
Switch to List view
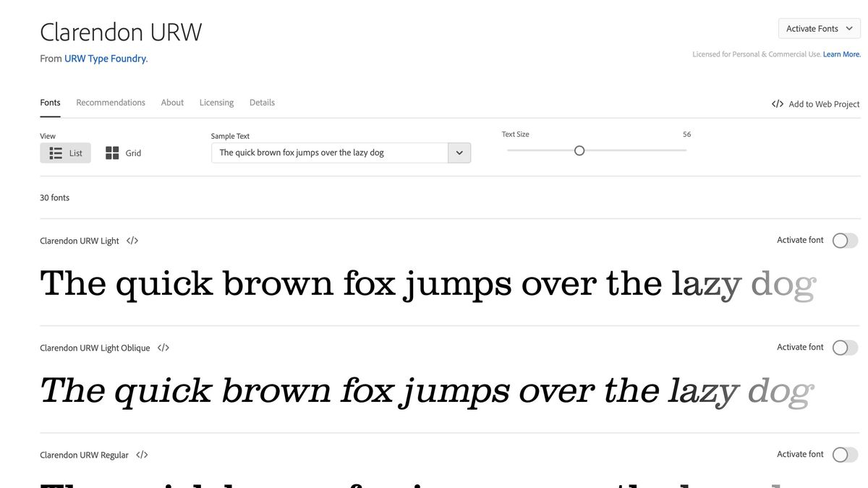pyautogui.click(x=65, y=153)
